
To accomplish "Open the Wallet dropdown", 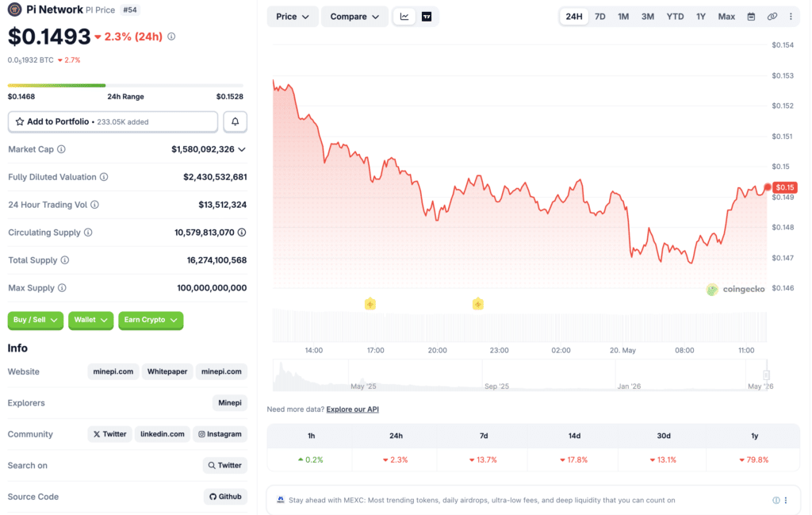I will click(90, 321).
